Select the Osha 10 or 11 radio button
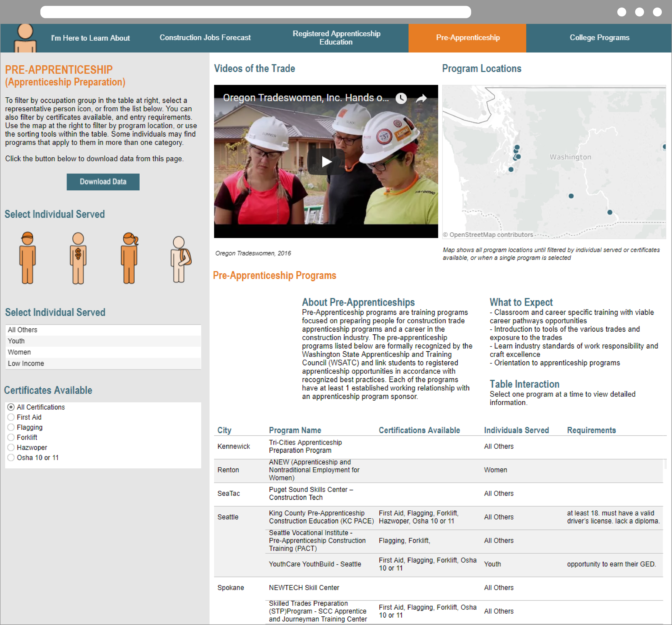The height and width of the screenshot is (625, 672). pos(11,458)
